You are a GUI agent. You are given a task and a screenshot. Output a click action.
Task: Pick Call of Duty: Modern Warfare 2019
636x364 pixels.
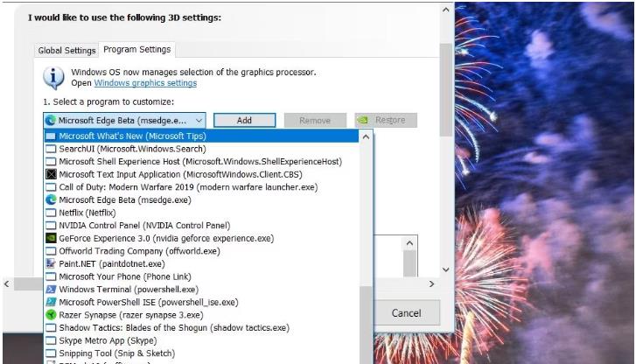(x=201, y=187)
